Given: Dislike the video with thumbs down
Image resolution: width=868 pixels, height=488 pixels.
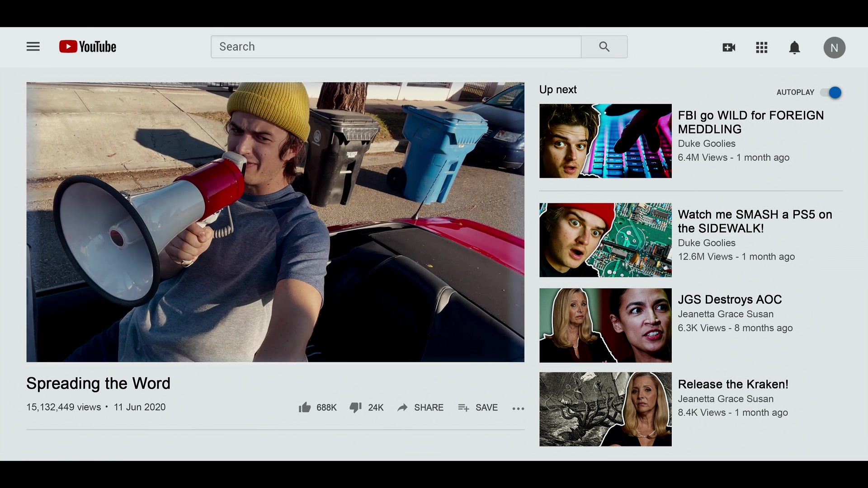Looking at the screenshot, I should 366,407.
